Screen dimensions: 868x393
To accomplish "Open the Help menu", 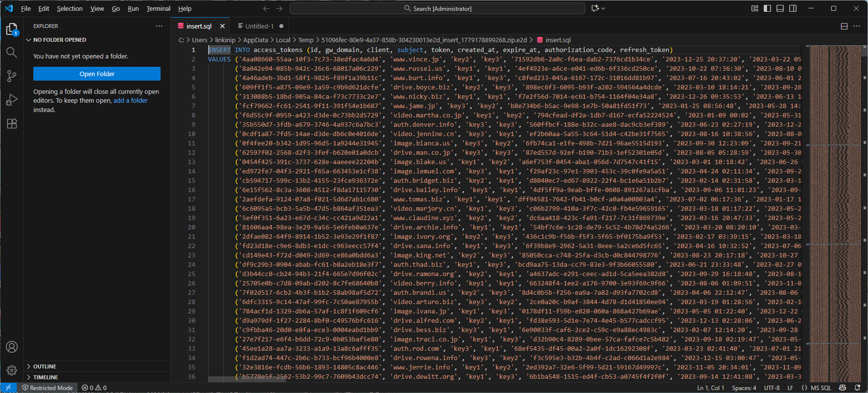I will point(185,8).
